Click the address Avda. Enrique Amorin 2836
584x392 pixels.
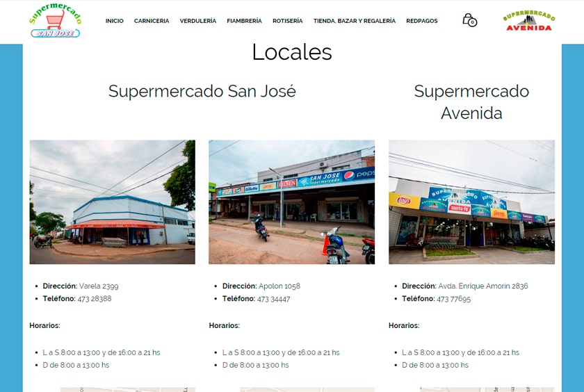click(483, 286)
